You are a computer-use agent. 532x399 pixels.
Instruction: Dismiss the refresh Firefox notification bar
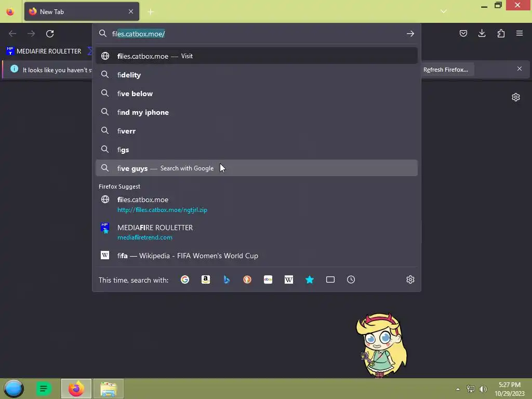pyautogui.click(x=519, y=69)
